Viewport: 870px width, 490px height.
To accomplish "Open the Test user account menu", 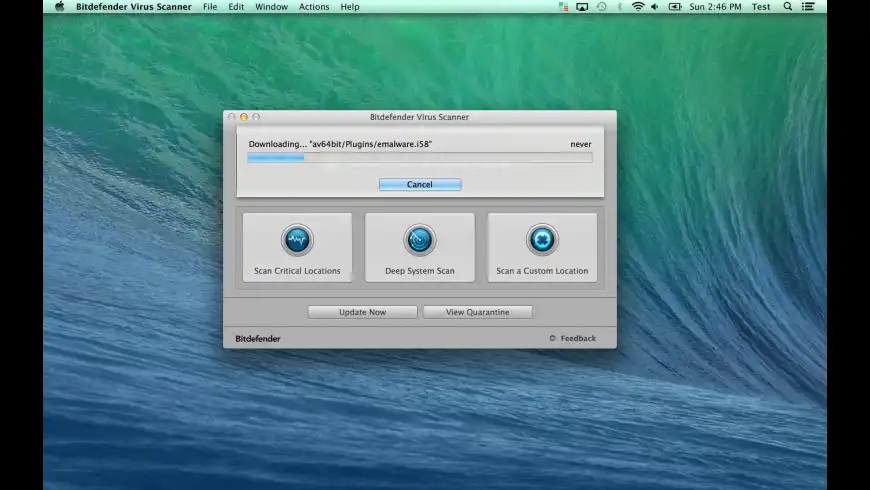I will coord(761,7).
